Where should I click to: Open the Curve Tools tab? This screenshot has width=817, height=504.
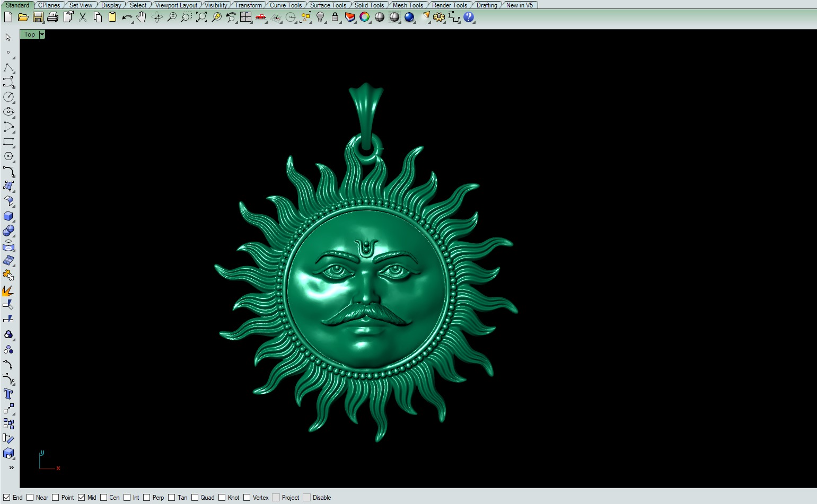286,5
